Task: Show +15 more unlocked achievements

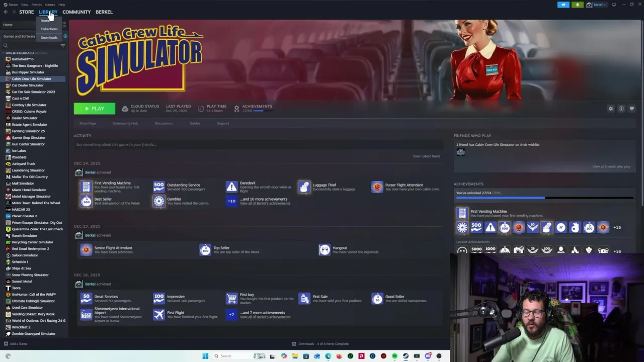Action: click(617, 227)
